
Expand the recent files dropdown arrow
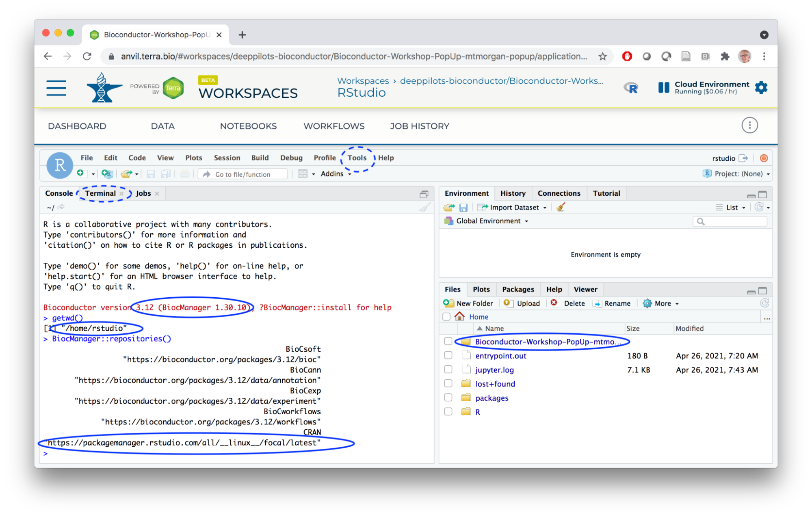pyautogui.click(x=137, y=174)
